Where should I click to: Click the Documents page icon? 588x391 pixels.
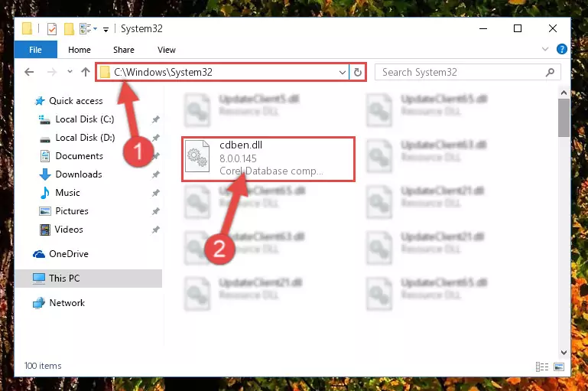[x=45, y=156]
